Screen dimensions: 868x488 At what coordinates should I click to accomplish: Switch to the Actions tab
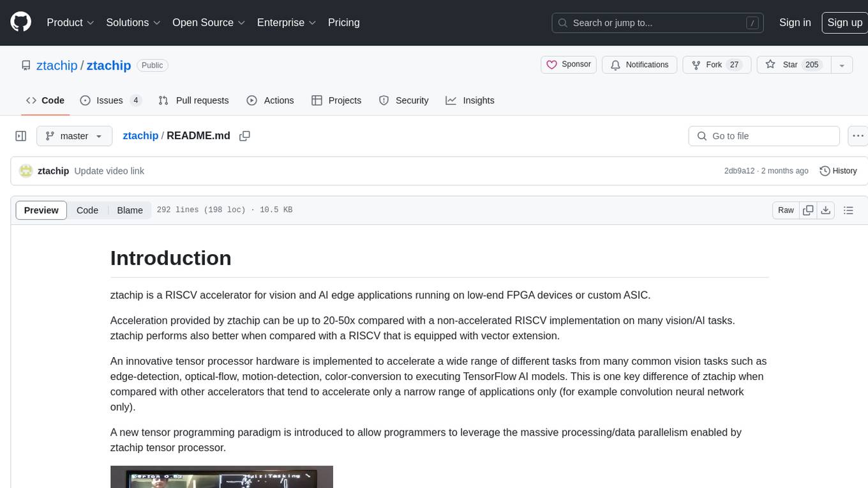coord(270,100)
